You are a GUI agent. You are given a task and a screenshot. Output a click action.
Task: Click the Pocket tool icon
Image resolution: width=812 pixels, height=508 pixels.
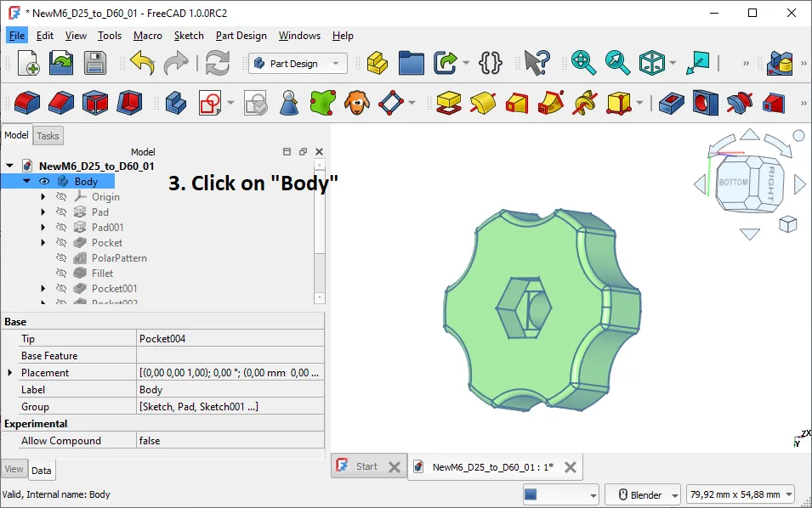[x=671, y=103]
